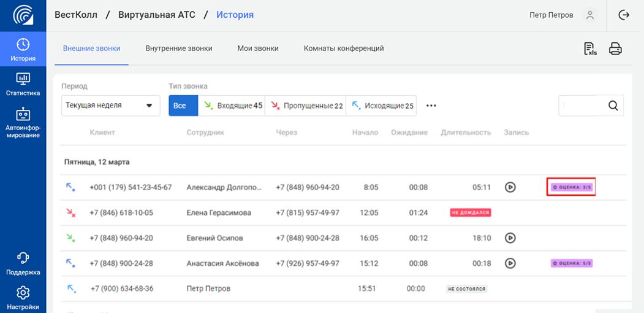The width and height of the screenshot is (644, 313).
Task: Click client number +001 (179) 541-23-45-67
Action: point(131,188)
